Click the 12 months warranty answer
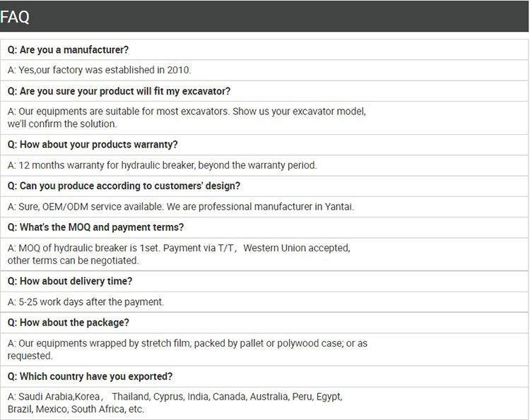This screenshot has height=420, width=530. coord(162,165)
